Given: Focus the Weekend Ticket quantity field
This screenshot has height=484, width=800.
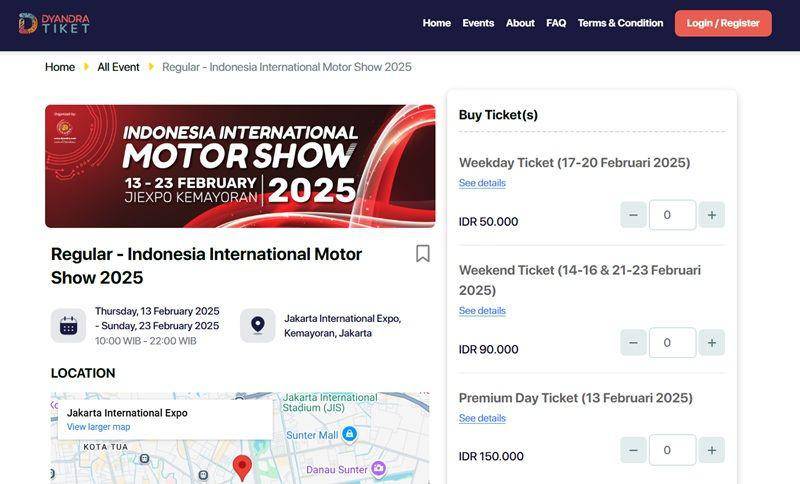Looking at the screenshot, I should (672, 343).
